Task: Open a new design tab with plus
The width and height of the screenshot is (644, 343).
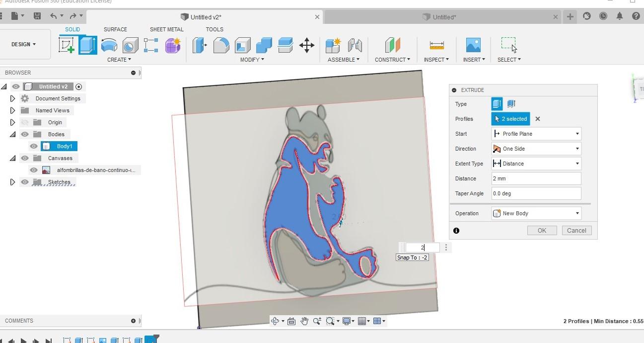Action: [x=570, y=16]
